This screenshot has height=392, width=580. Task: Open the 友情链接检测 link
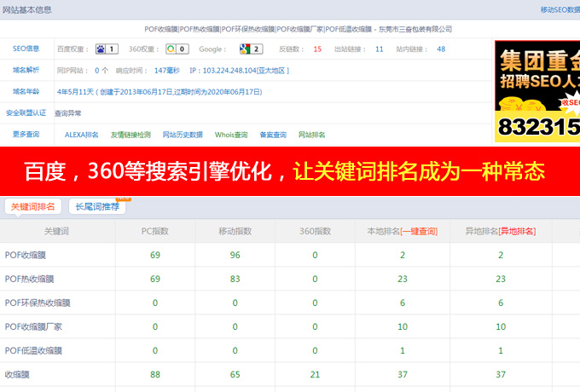(x=132, y=135)
